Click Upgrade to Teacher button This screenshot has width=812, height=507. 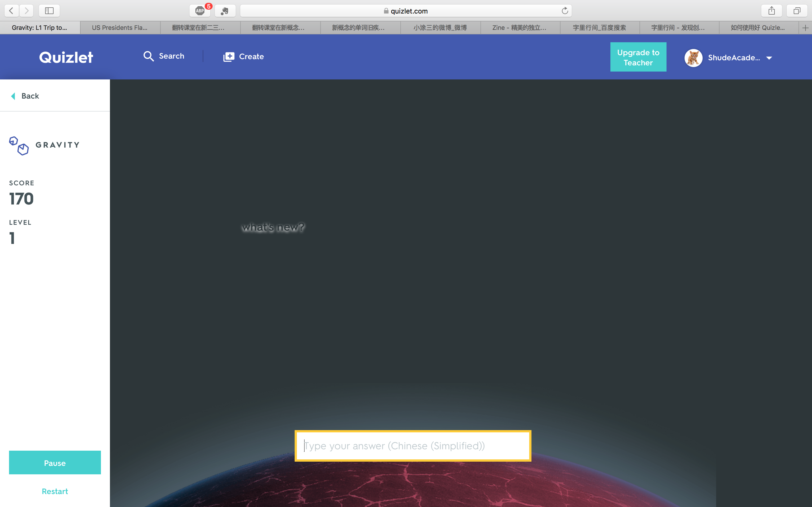[638, 57]
